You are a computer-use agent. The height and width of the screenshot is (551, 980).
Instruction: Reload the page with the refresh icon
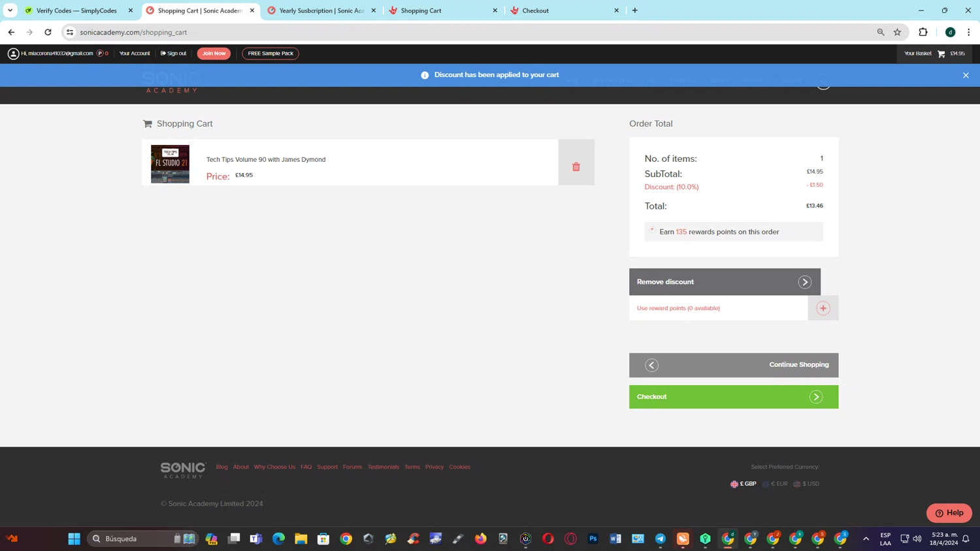[x=48, y=32]
